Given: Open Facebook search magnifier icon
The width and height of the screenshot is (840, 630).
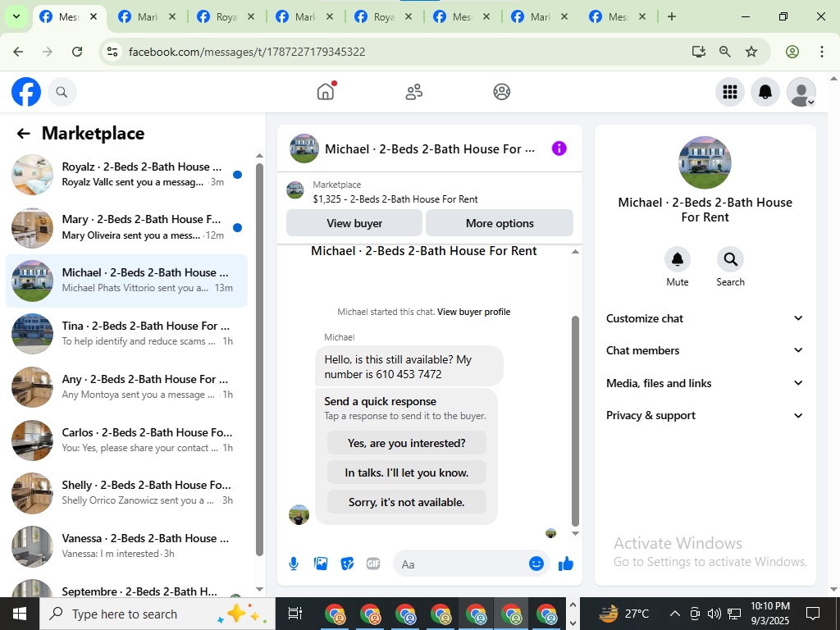Looking at the screenshot, I should coord(62,92).
